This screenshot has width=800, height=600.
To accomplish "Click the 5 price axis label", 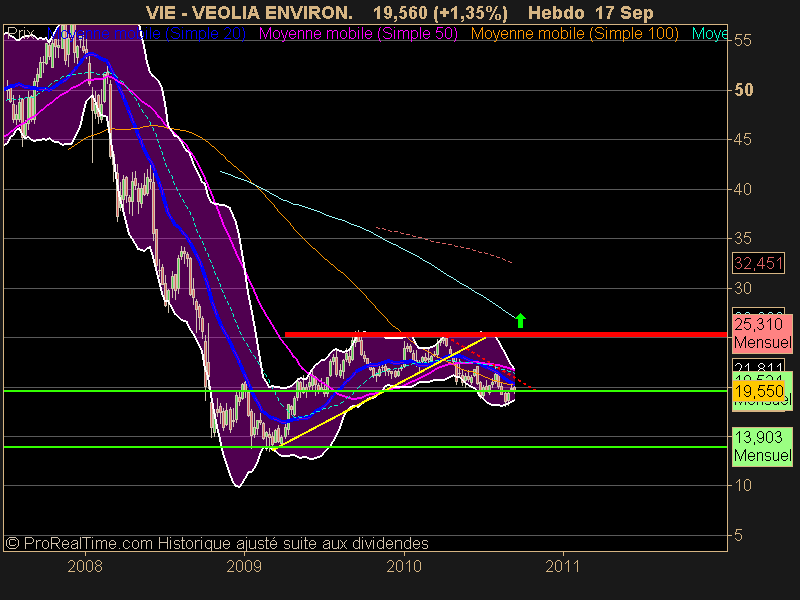I will click(738, 535).
